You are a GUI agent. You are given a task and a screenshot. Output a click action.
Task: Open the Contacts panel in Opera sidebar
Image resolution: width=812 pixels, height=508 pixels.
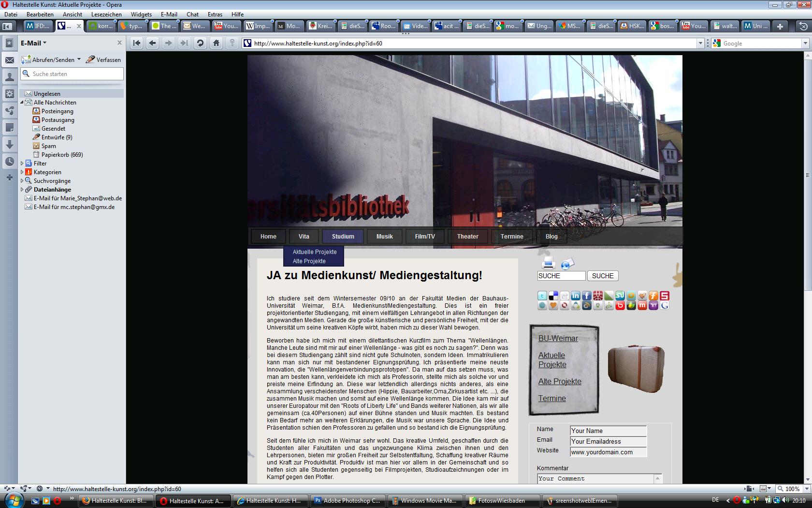pos(9,77)
